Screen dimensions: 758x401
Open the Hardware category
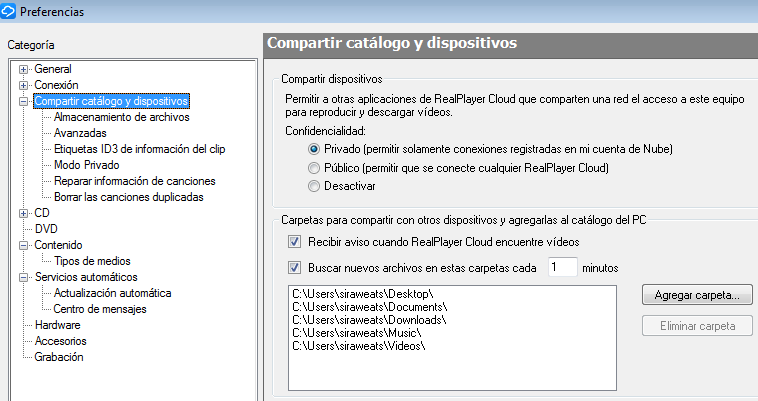coord(58,325)
